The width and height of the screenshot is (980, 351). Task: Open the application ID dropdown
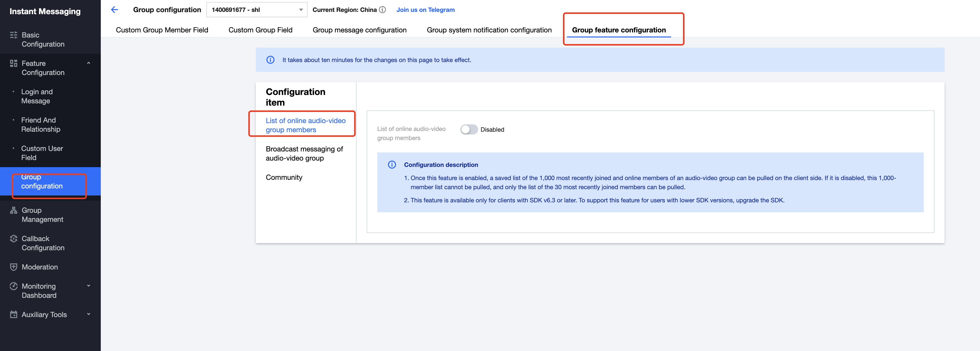[x=257, y=10]
